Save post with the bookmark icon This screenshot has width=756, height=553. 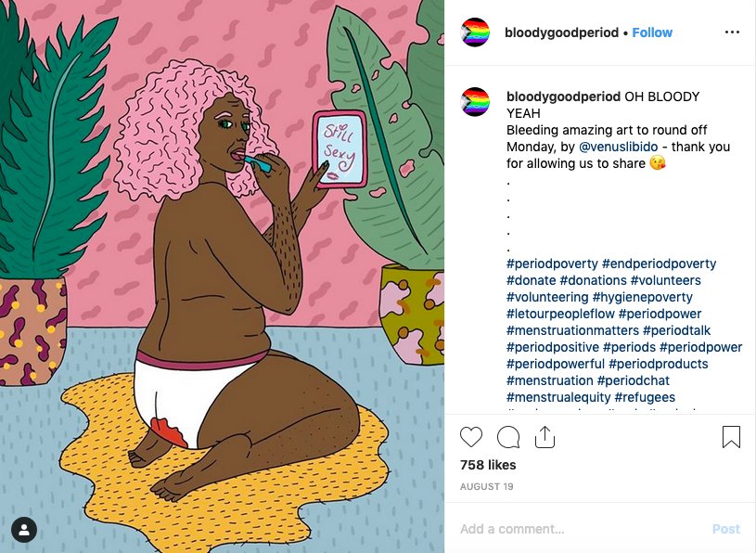click(x=731, y=437)
